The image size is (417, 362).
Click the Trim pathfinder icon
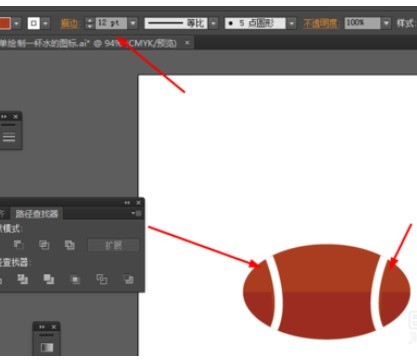tap(23, 279)
